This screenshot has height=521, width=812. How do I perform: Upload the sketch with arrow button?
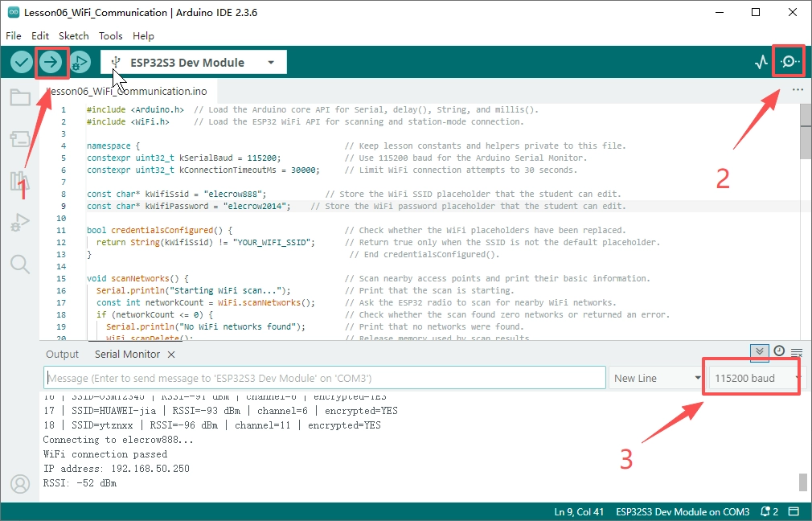(51, 63)
